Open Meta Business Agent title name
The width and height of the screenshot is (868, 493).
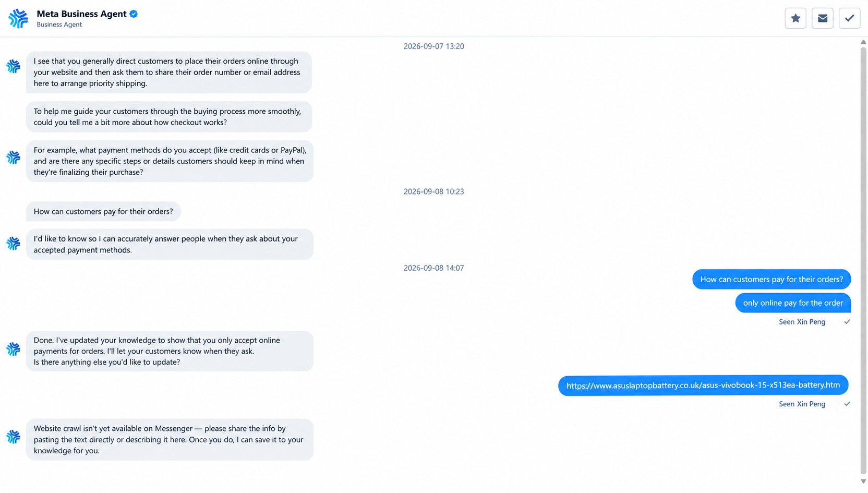(81, 14)
